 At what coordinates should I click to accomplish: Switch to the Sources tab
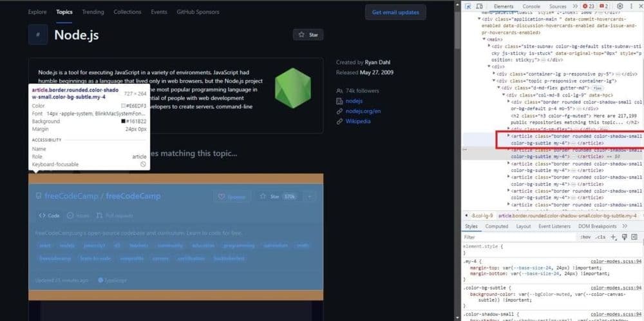coord(558,6)
